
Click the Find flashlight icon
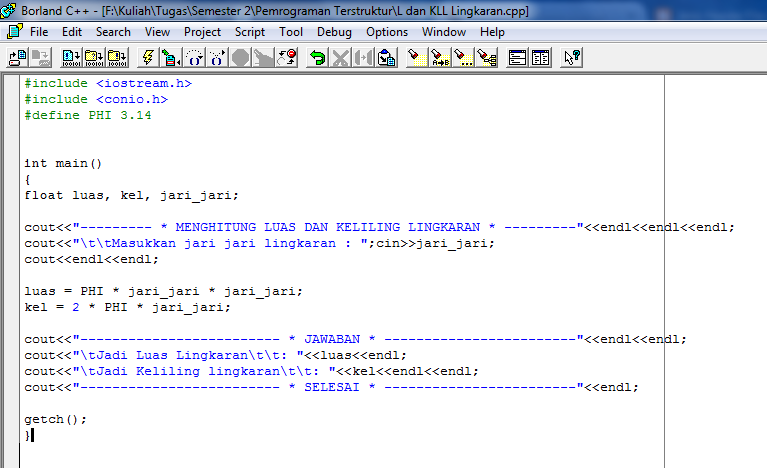tap(417, 58)
